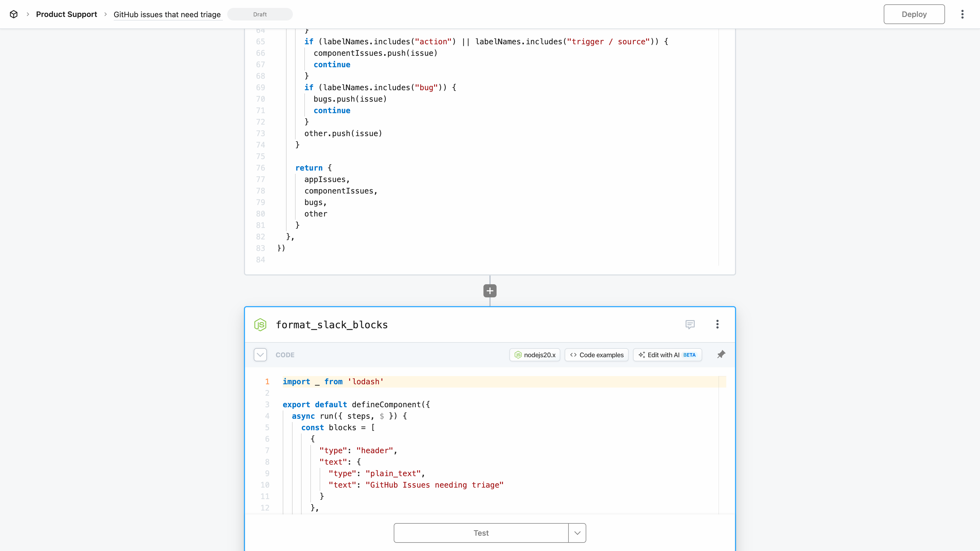Viewport: 980px width, 551px height.
Task: Click the Node.js icon on the format_slack_blocks step
Action: tap(260, 325)
